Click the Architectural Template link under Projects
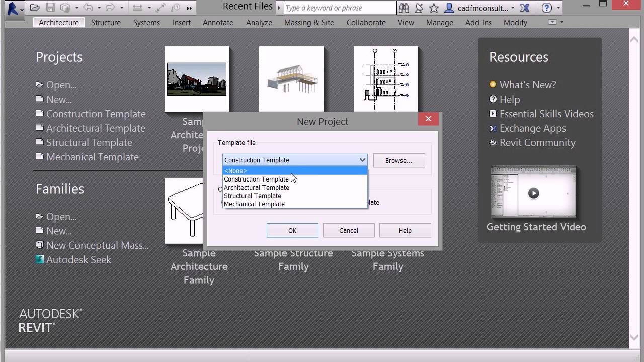The height and width of the screenshot is (362, 644). pyautogui.click(x=96, y=128)
